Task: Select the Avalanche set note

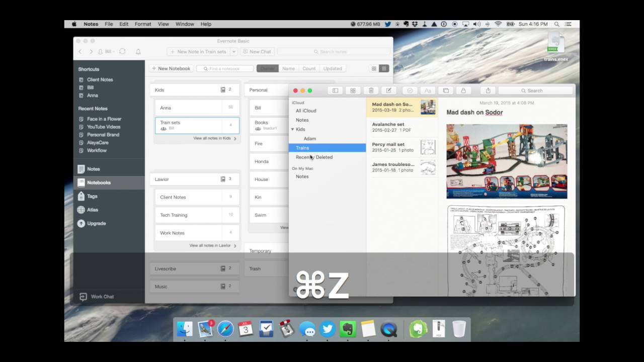Action: (x=402, y=127)
